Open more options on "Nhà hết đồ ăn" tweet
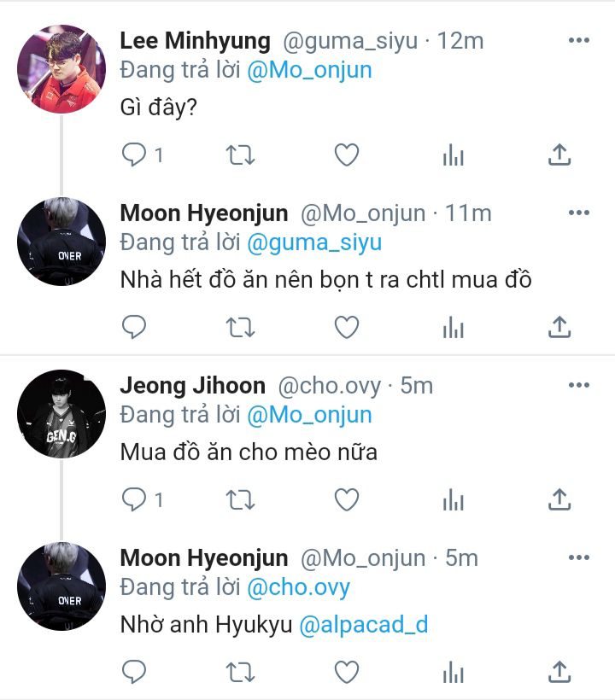Viewport: 615px width, 700px height. 579,213
